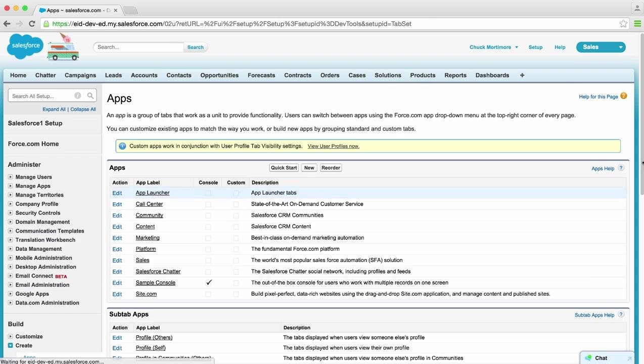
Task: Click the Salesforce cloud logo
Action: point(25,46)
